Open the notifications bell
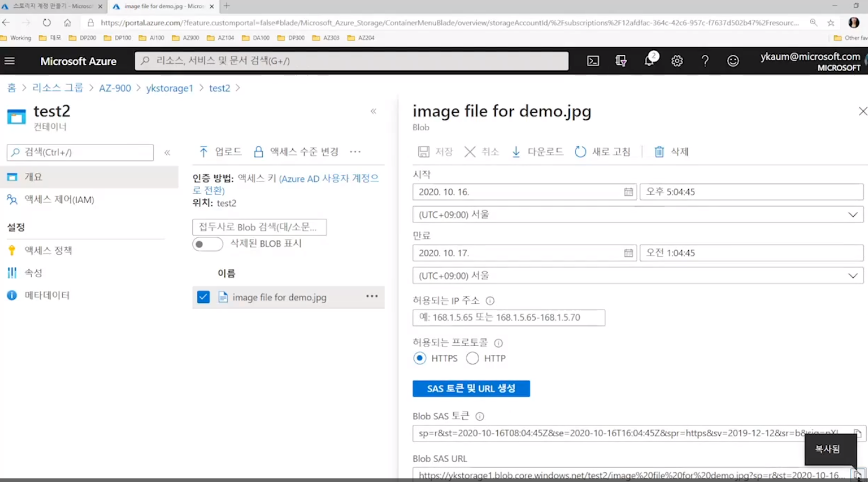Viewport: 868px width, 482px height. pos(650,61)
